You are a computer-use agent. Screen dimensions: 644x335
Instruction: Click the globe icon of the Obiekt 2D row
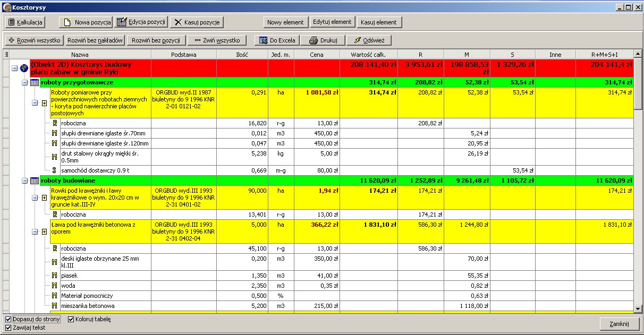pyautogui.click(x=23, y=68)
